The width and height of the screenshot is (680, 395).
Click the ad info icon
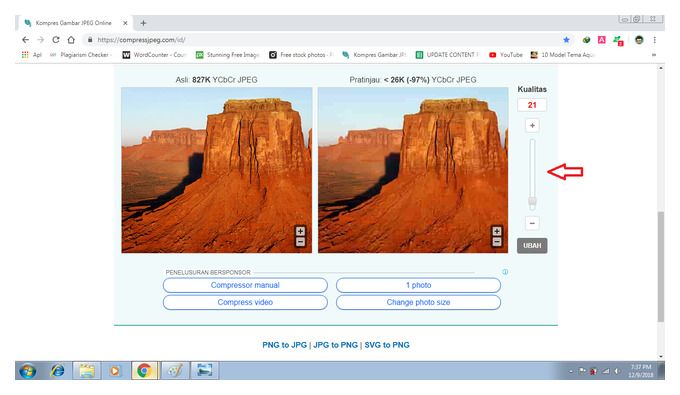[505, 272]
